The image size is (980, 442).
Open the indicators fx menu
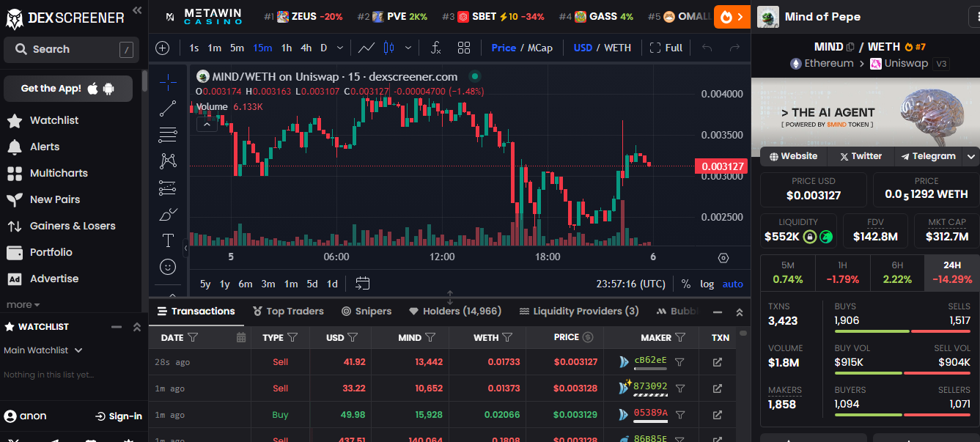[x=435, y=48]
